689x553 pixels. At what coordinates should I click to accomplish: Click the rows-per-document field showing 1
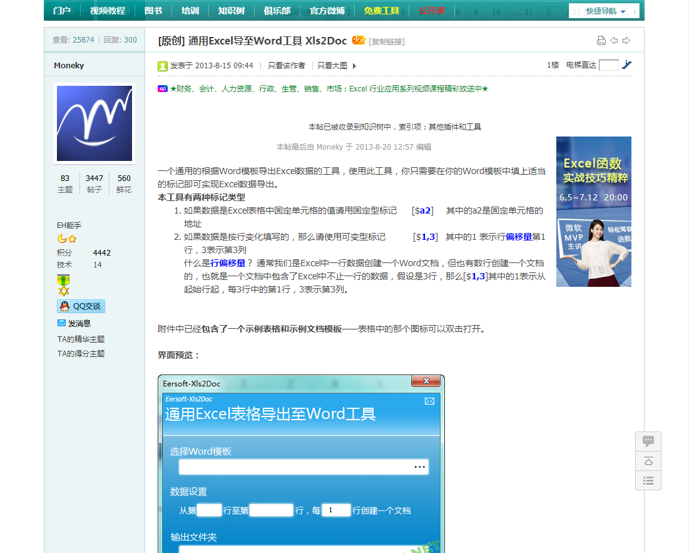point(336,510)
